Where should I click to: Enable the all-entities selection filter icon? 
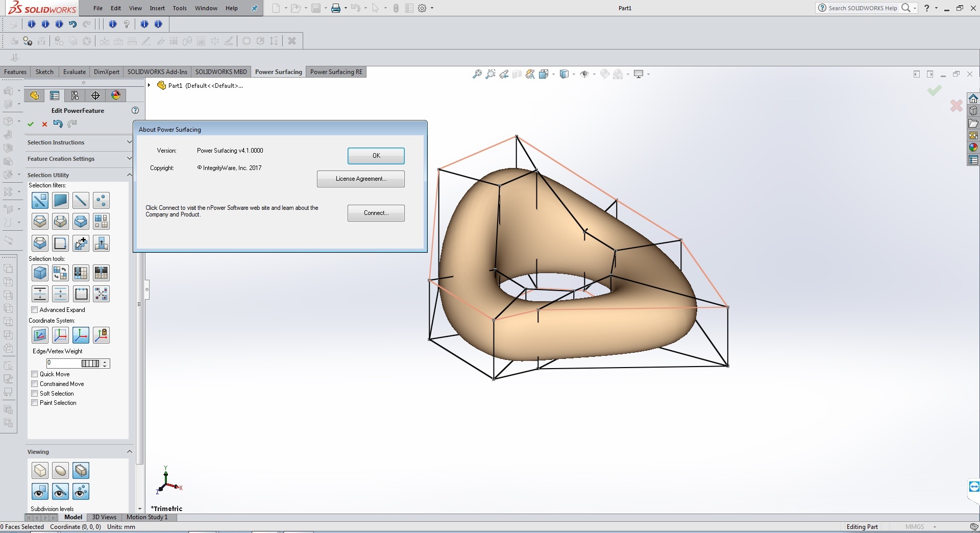point(40,201)
